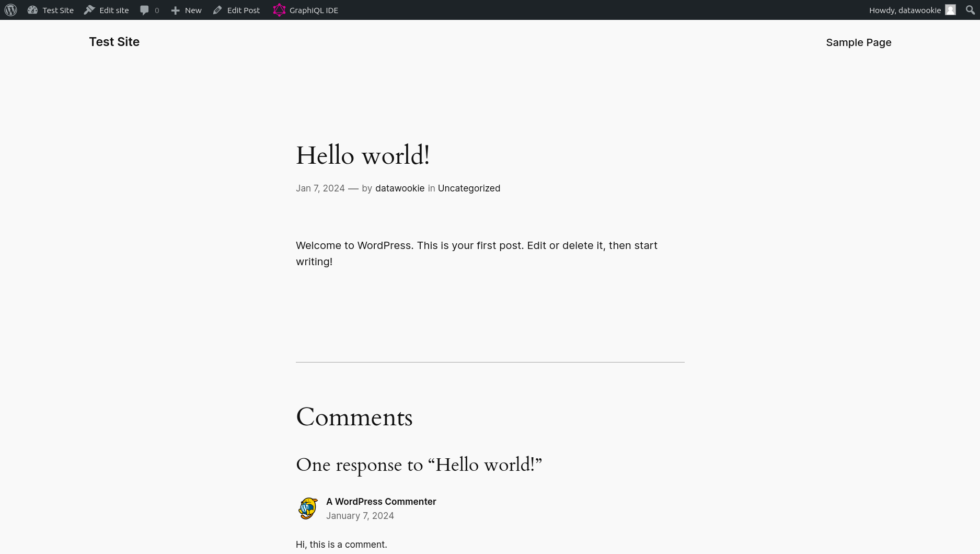Open the GraphiQL IDE from the admin bar
This screenshot has height=554, width=980.
305,10
